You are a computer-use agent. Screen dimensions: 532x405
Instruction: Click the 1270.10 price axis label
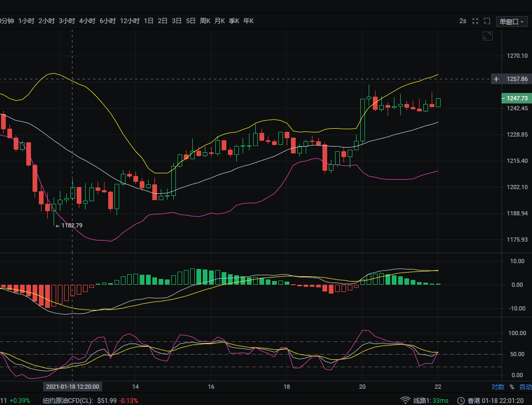click(517, 56)
